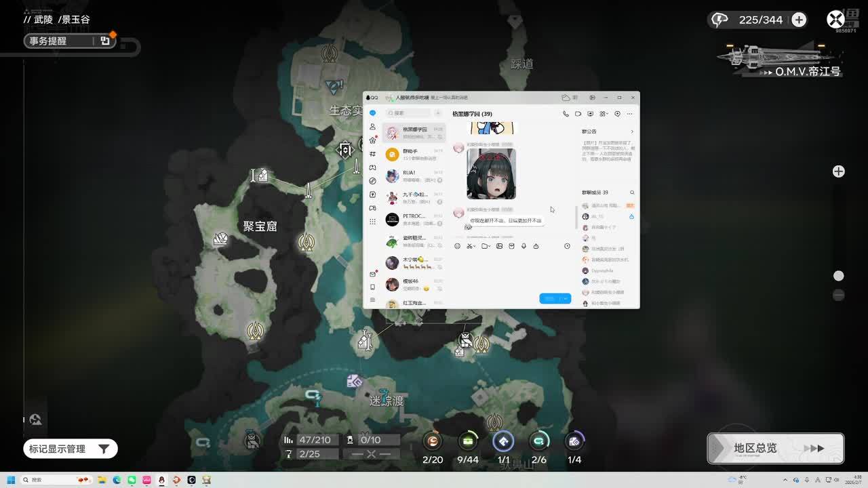The image size is (868, 488).
Task: Open the QQ phone device icon
Action: [372, 287]
